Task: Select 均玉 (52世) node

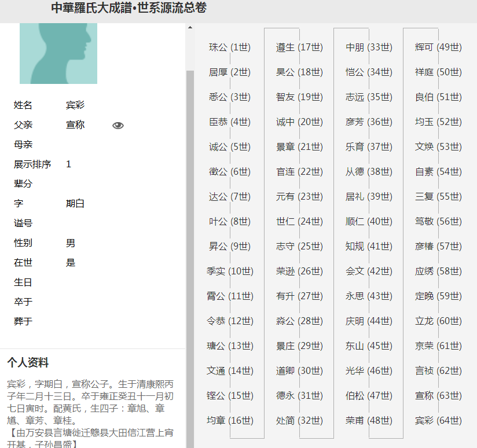Action: (438, 122)
